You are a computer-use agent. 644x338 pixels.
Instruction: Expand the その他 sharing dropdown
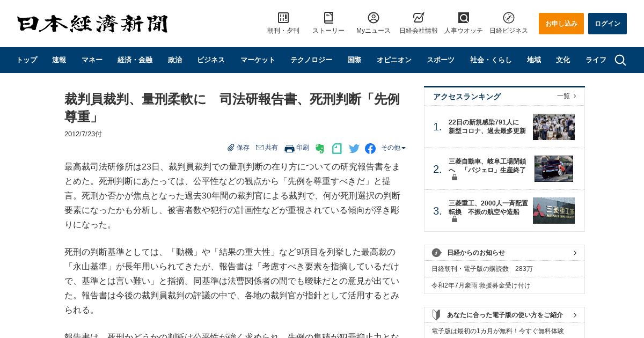[x=393, y=148]
